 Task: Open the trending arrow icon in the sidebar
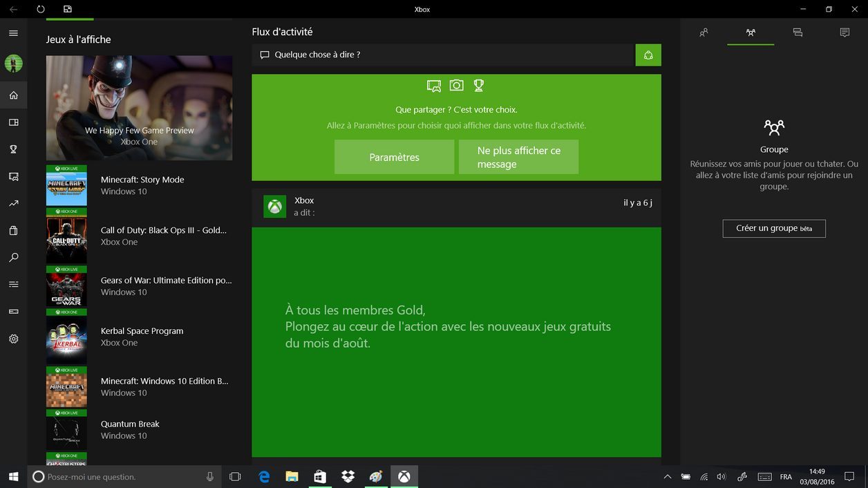pos(13,203)
